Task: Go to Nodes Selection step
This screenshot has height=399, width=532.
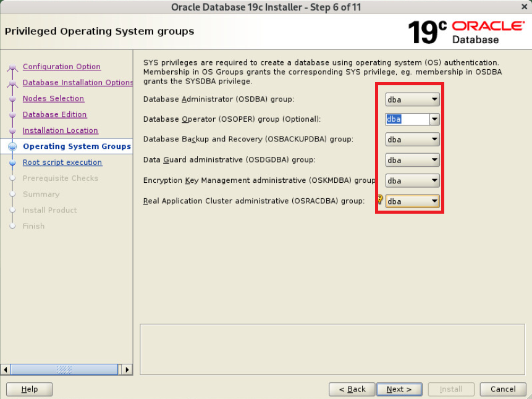Action: [53, 98]
